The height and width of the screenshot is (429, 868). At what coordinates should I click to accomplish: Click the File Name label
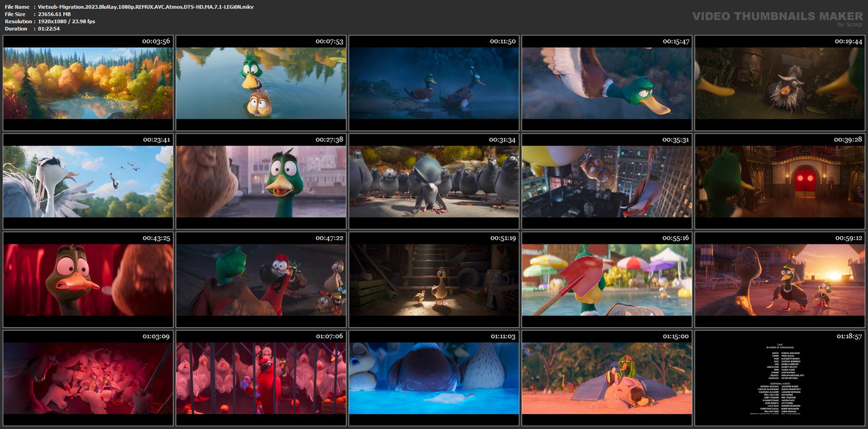coord(17,6)
